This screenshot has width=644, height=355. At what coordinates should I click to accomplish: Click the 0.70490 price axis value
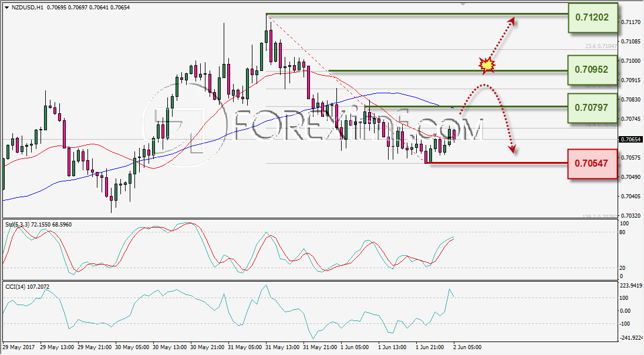point(631,177)
